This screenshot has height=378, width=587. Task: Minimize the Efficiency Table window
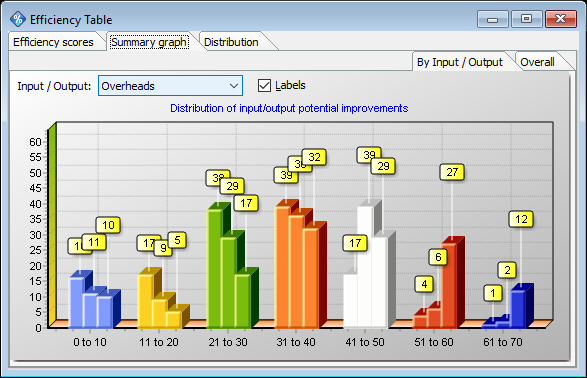pos(493,19)
